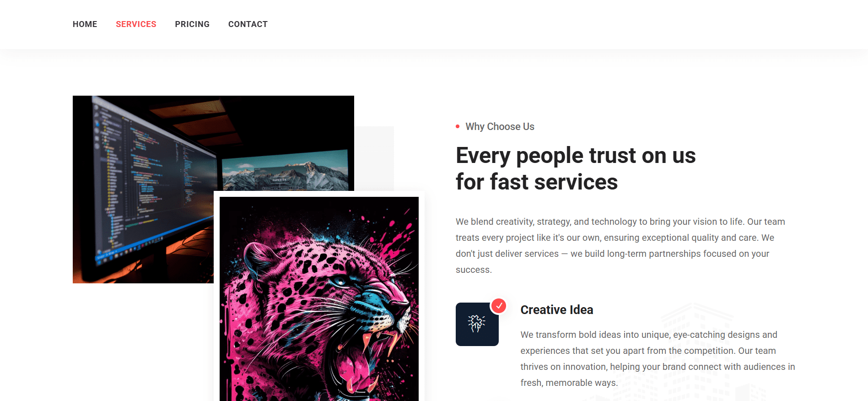Click the Every people trust on us heading
868x401 pixels.
click(576, 156)
